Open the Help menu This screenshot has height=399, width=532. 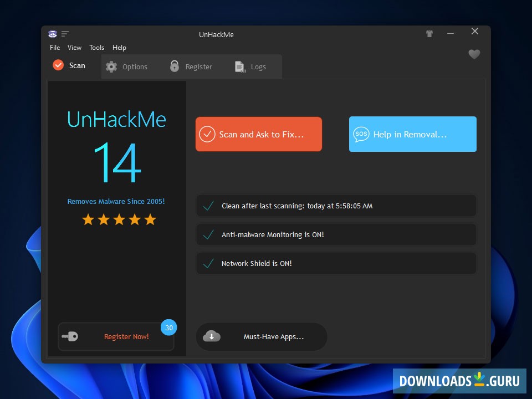pyautogui.click(x=119, y=48)
